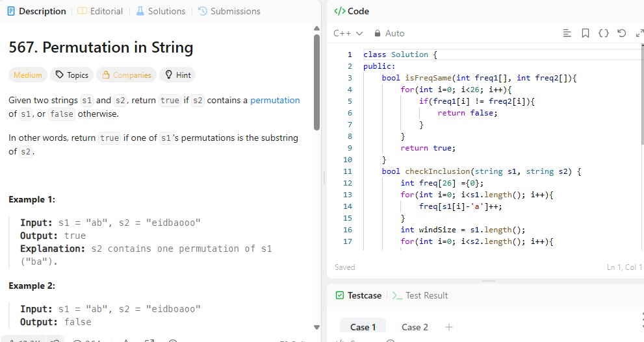Viewport: 644px width, 342px height.
Task: Click the Submissions clock icon
Action: 203,11
